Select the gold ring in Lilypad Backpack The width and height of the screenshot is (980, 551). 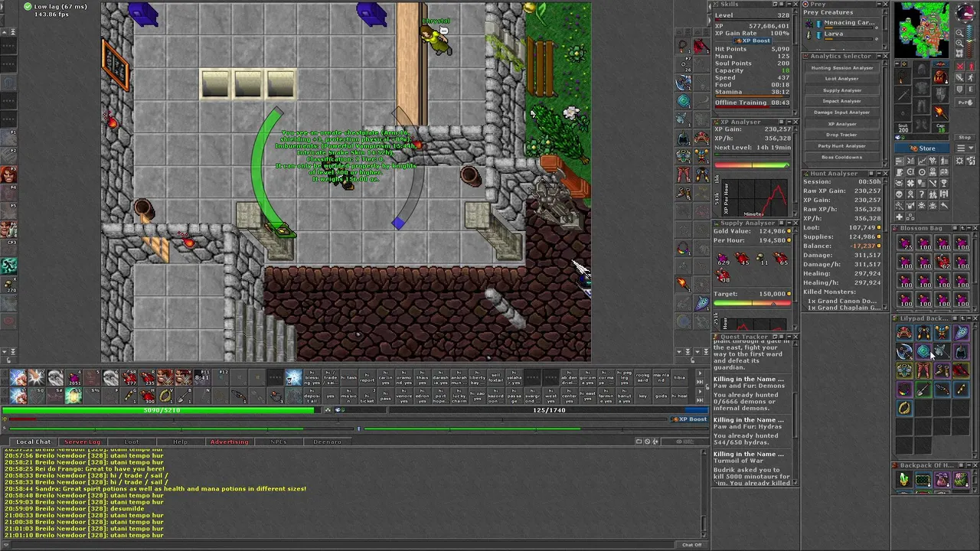tap(905, 407)
